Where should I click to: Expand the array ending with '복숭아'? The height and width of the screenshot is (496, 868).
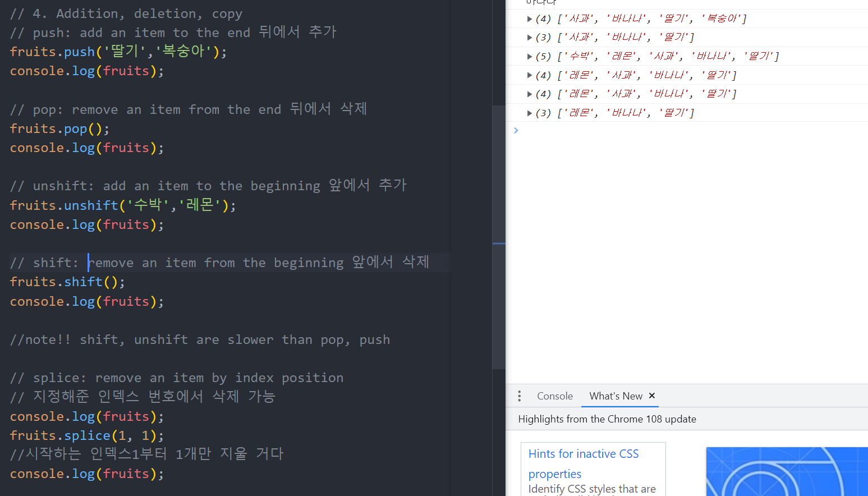point(529,19)
